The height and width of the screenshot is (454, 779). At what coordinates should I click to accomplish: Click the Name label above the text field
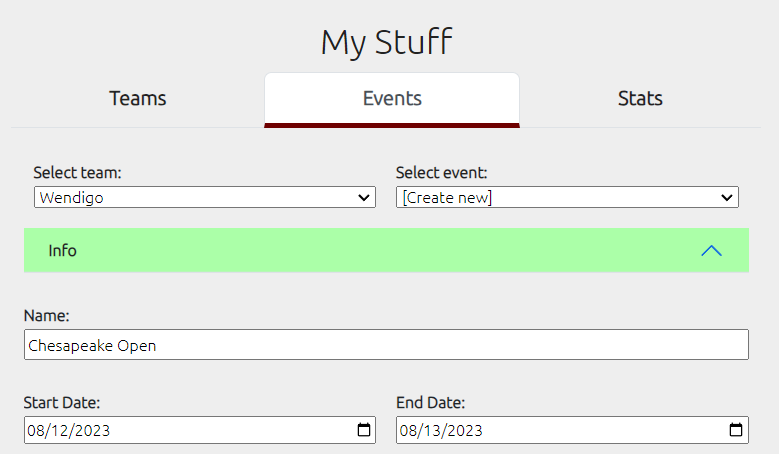(x=47, y=315)
